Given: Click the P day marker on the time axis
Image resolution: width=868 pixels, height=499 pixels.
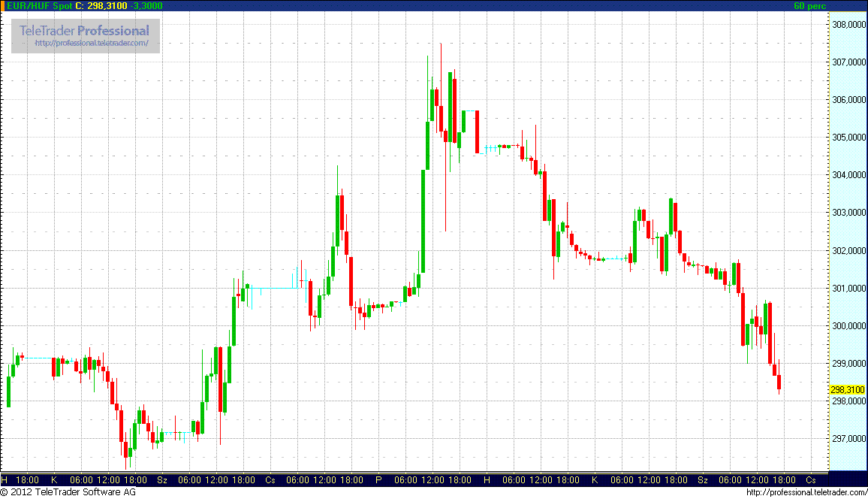Looking at the screenshot, I should 378,479.
